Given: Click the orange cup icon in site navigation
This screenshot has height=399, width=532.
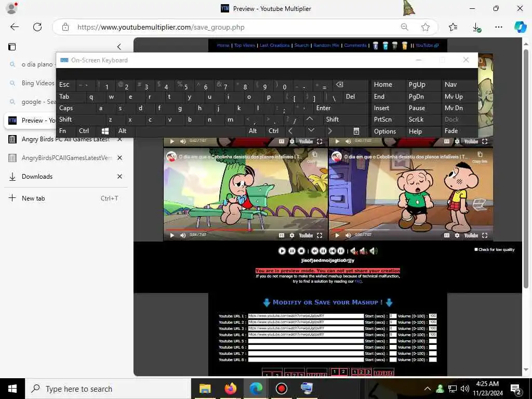Looking at the screenshot, I should tap(404, 46).
